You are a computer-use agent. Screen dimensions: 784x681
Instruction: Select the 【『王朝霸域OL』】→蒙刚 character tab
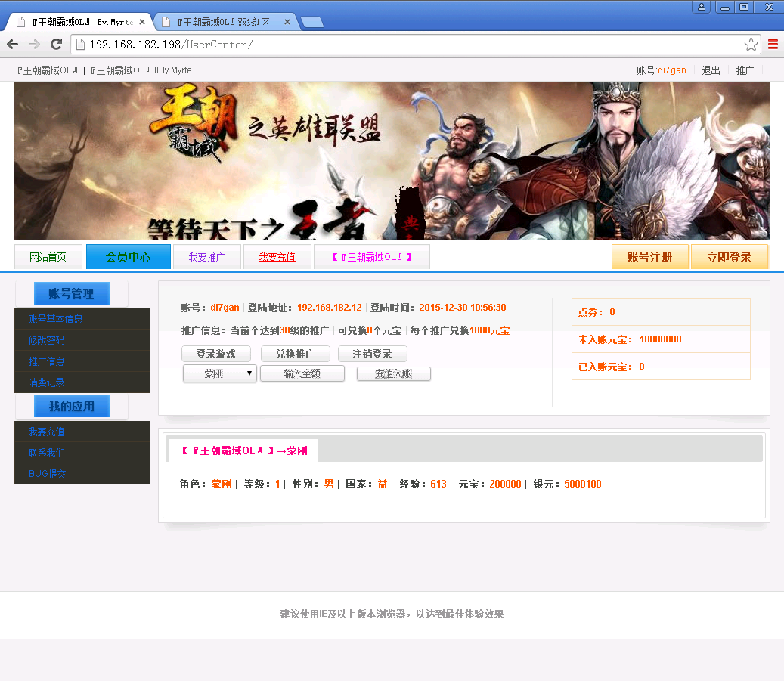tap(243, 450)
